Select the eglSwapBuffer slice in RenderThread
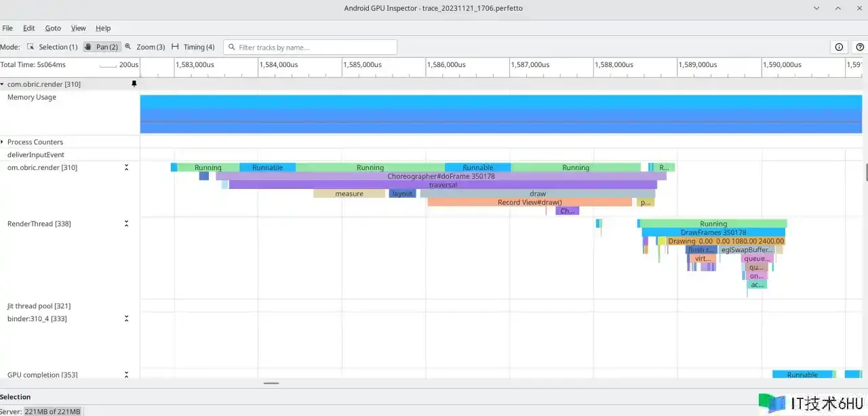The height and width of the screenshot is (416, 868). pyautogui.click(x=747, y=250)
